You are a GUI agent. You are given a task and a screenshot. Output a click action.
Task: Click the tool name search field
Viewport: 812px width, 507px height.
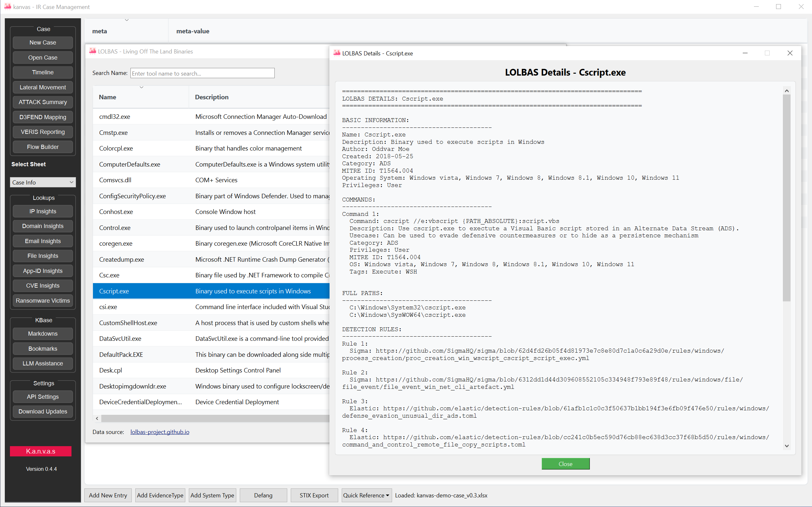point(202,73)
